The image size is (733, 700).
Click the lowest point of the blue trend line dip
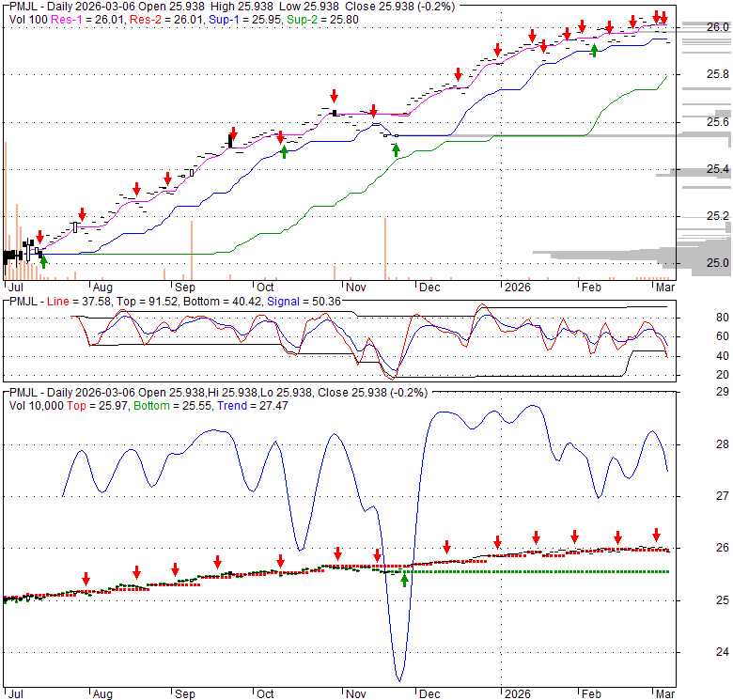[x=399, y=680]
